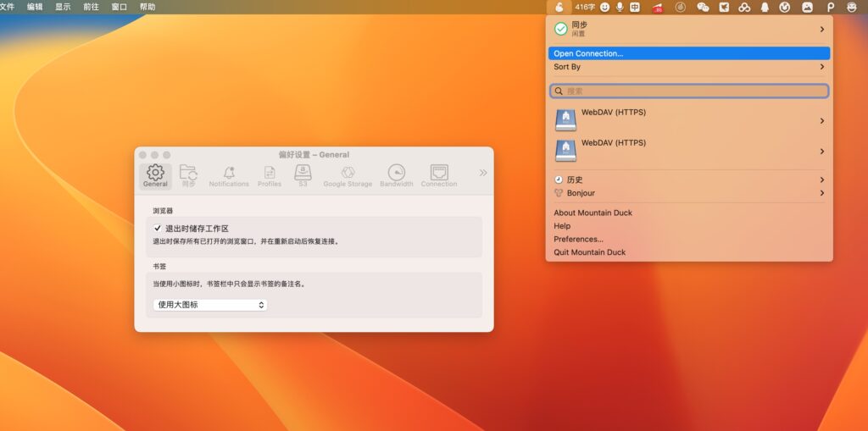Open the General preferences tab
The height and width of the screenshot is (431, 868).
pyautogui.click(x=156, y=176)
